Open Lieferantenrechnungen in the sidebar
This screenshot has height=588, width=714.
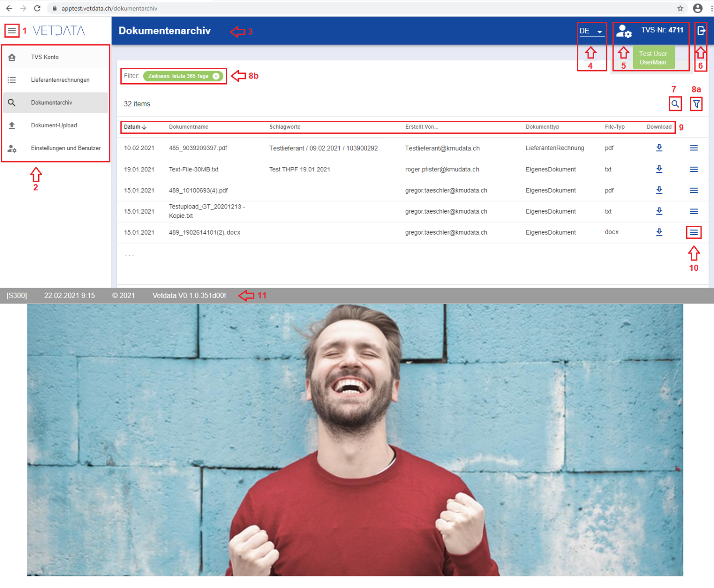[60, 80]
